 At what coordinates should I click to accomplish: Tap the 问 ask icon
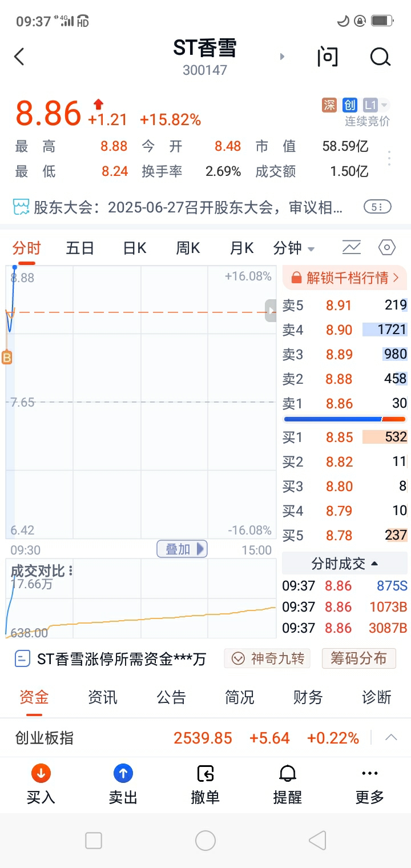[328, 57]
